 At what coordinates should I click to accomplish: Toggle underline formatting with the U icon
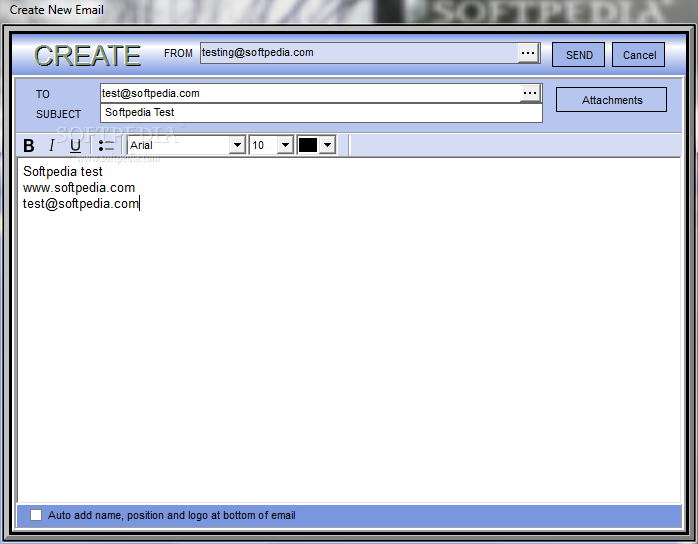click(75, 146)
